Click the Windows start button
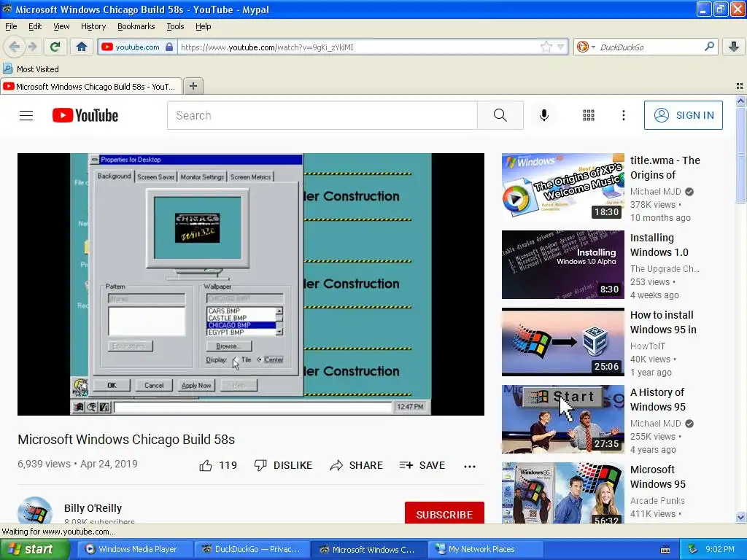747x560 pixels. point(35,549)
